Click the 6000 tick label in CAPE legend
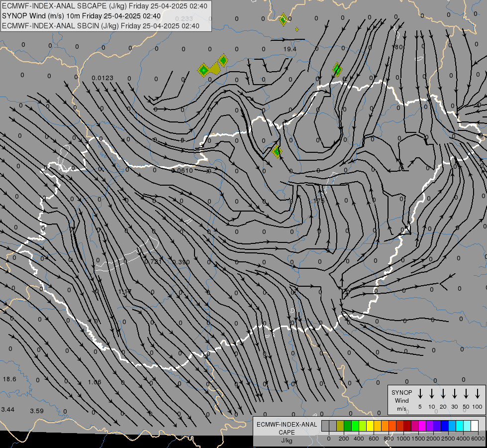Image resolution: width=487 pixels, height=448 pixels. (x=478, y=439)
